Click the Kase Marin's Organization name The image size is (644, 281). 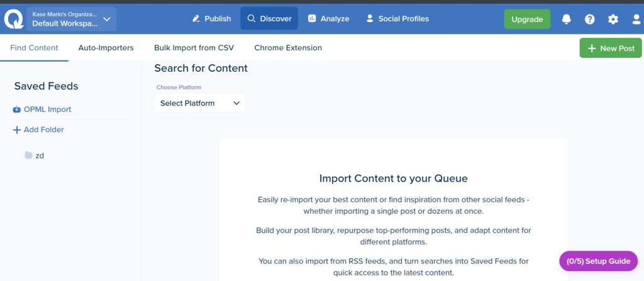(65, 14)
